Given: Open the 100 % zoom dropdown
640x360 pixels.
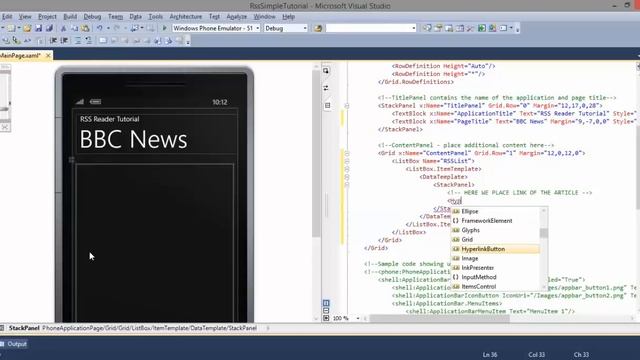Looking at the screenshot, I should 358,318.
